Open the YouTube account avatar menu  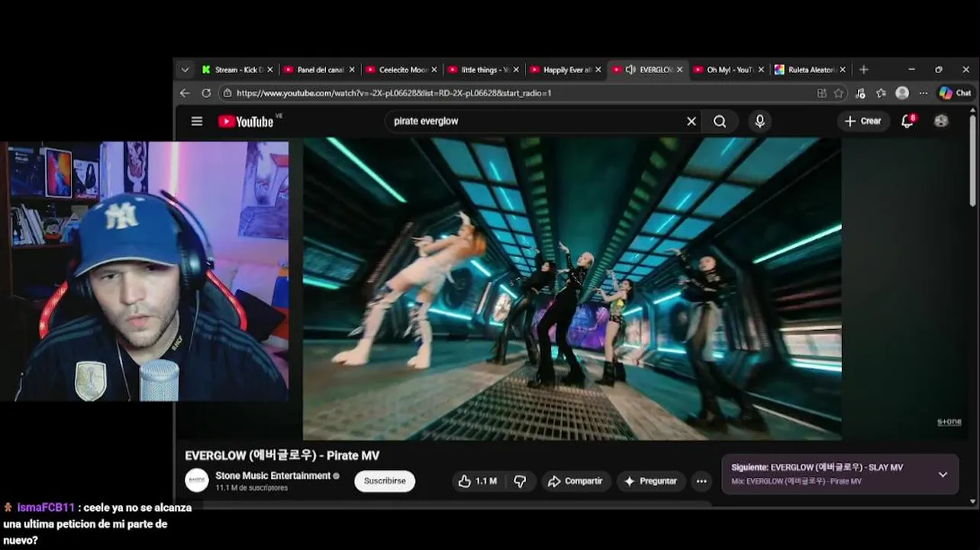point(941,121)
